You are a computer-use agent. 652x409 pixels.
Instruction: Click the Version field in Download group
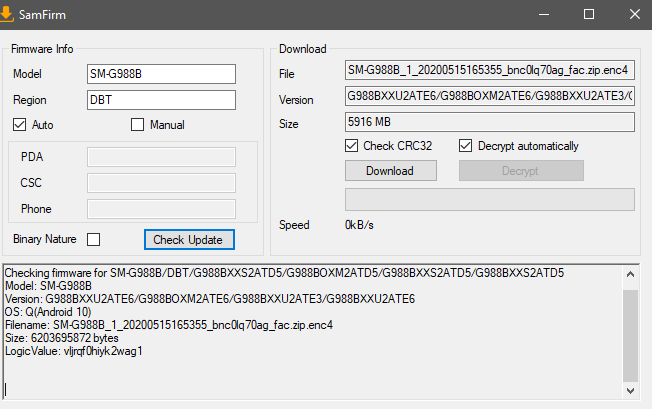coord(490,96)
